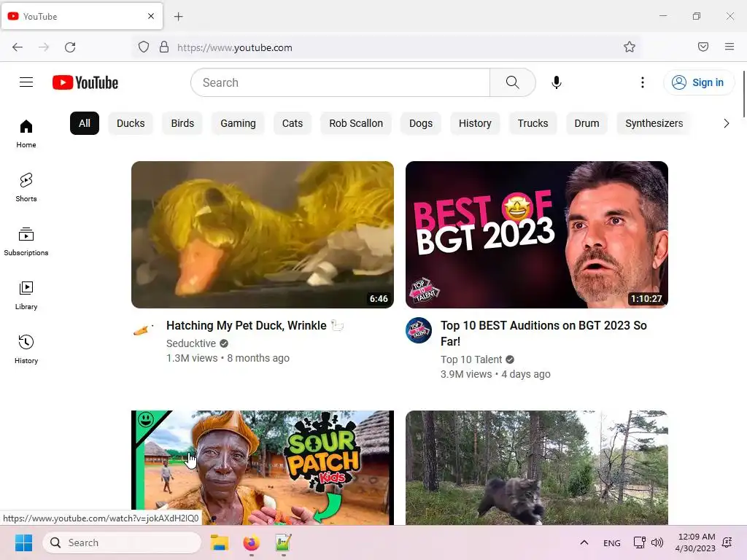Switch ENG input language indicator
Screen dimensions: 747x560
[612, 542]
